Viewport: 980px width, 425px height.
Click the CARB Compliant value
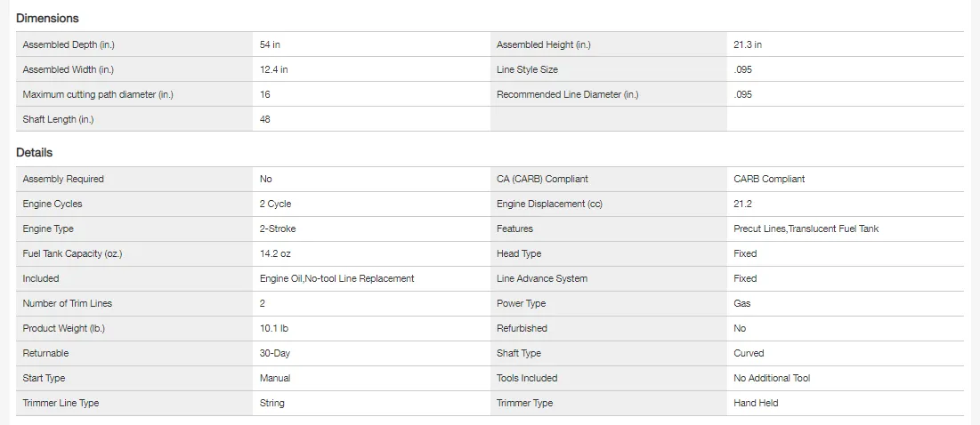[769, 179]
